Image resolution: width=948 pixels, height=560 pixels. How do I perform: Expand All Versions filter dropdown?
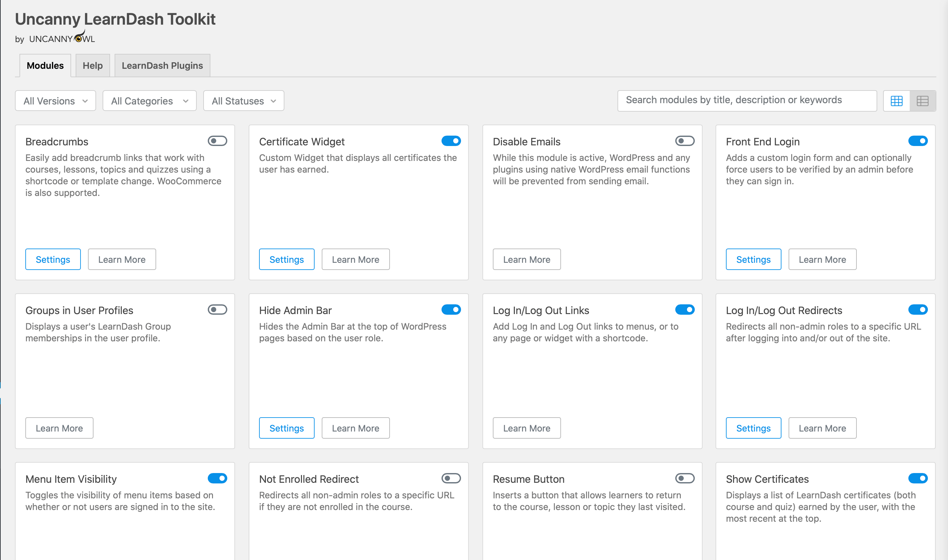coord(56,101)
